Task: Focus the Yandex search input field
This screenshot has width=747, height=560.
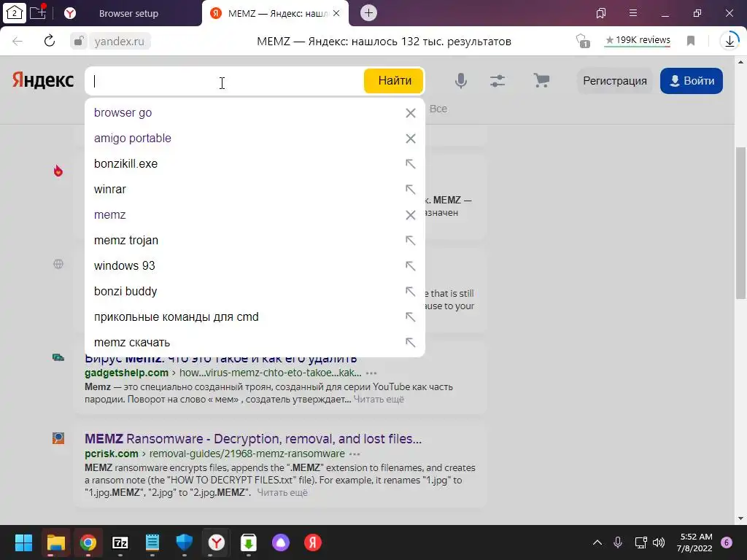Action: click(x=225, y=81)
